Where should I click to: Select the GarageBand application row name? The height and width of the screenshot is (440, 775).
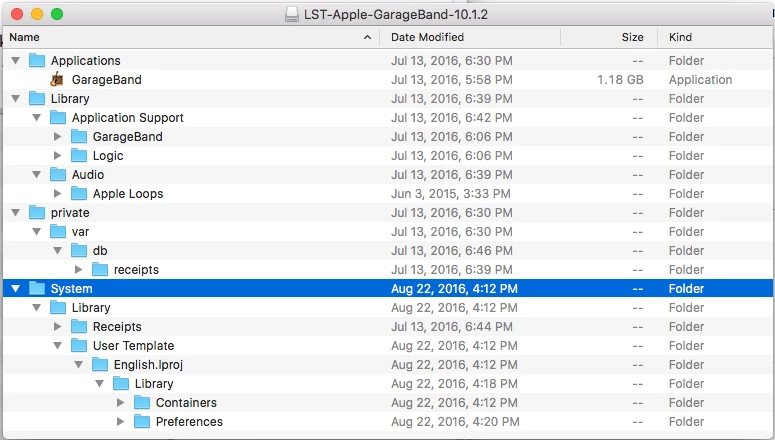pyautogui.click(x=106, y=80)
